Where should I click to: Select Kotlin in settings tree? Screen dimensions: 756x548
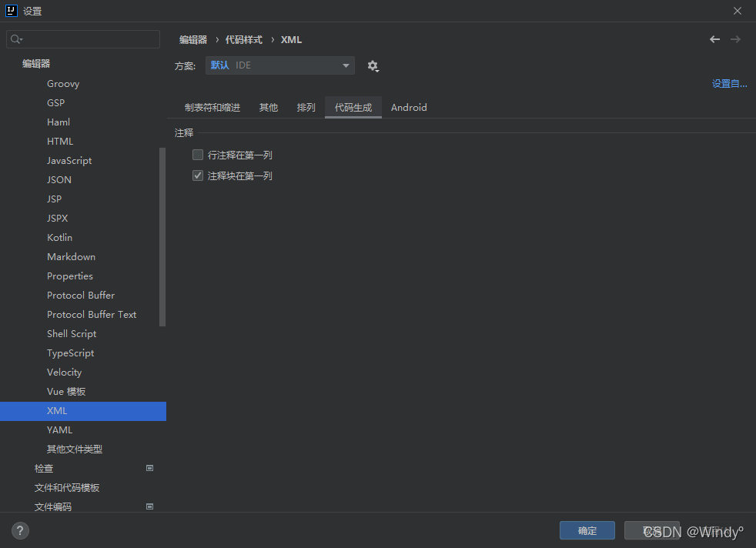(x=59, y=238)
